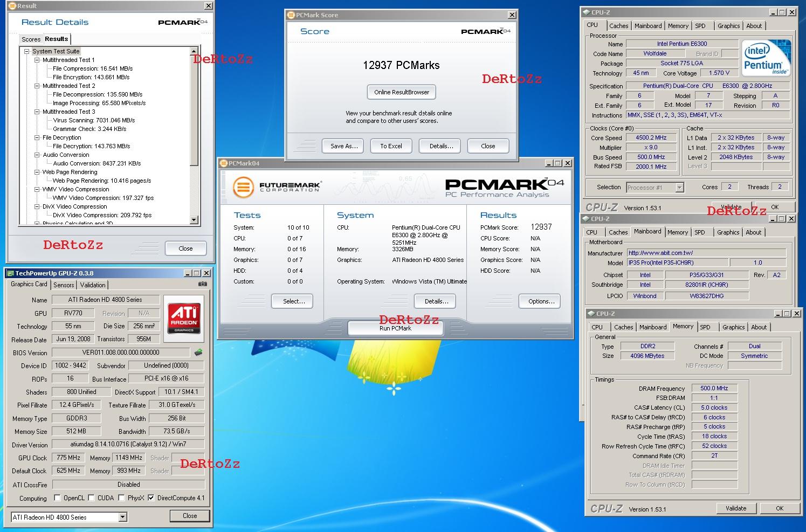Click the Futuremark orange logo in PCMark04
Viewport: 806px width, 532px height.
(243, 188)
